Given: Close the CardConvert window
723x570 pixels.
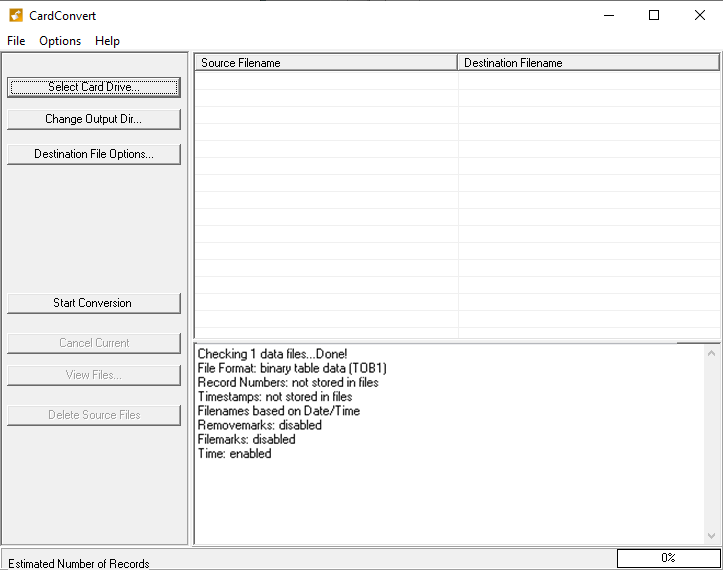Looking at the screenshot, I should (x=699, y=15).
